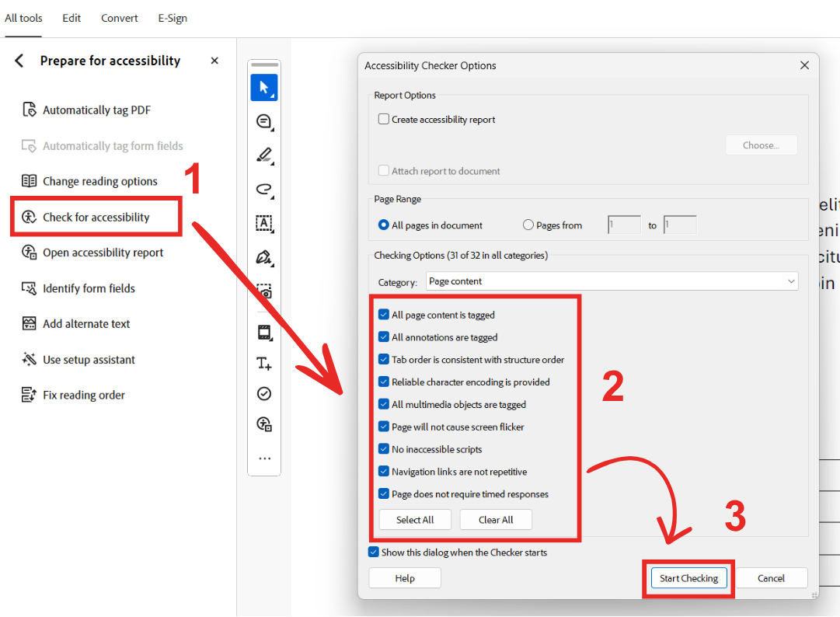The width and height of the screenshot is (840, 617).
Task: Switch to the Edit tab
Action: pos(71,18)
